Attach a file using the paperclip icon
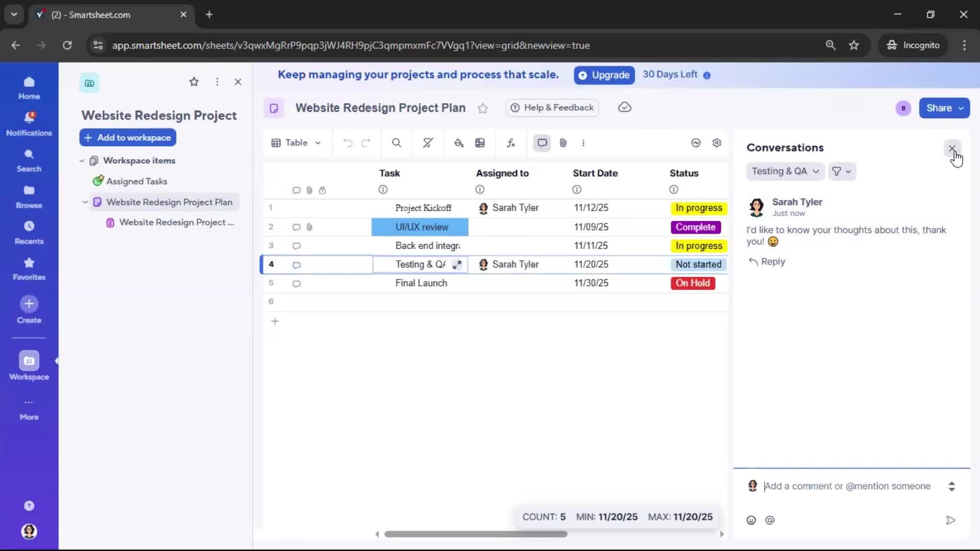Screen dimensions: 980x551 click(x=563, y=143)
